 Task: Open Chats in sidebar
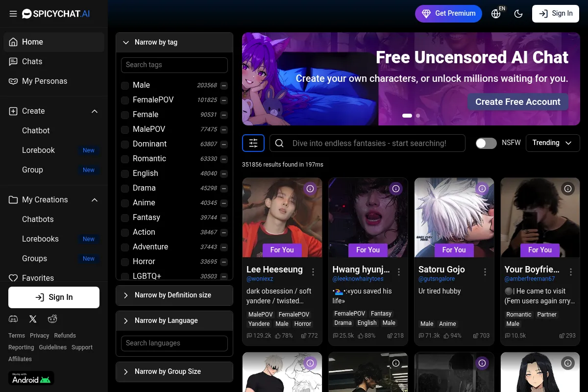pyautogui.click(x=54, y=62)
